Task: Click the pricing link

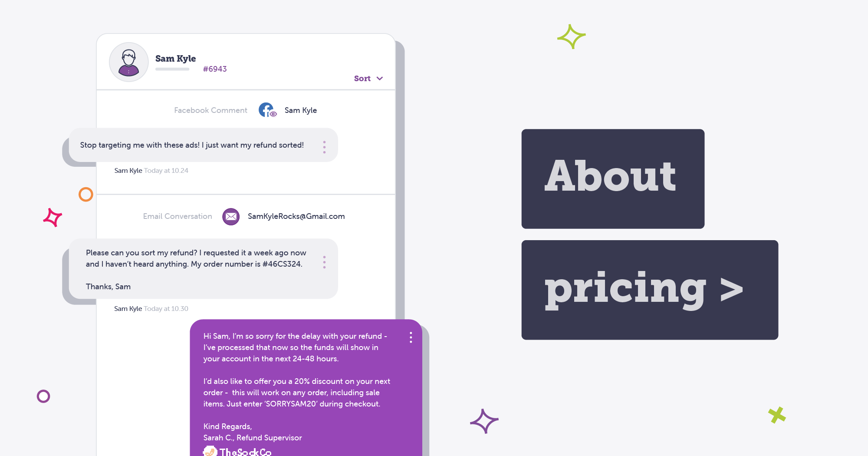Action: click(x=626, y=289)
